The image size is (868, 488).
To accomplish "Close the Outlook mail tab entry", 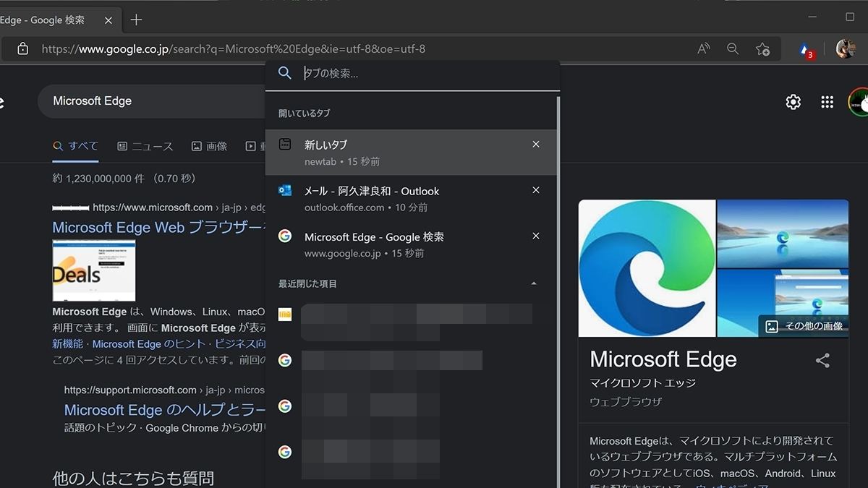I will [536, 190].
